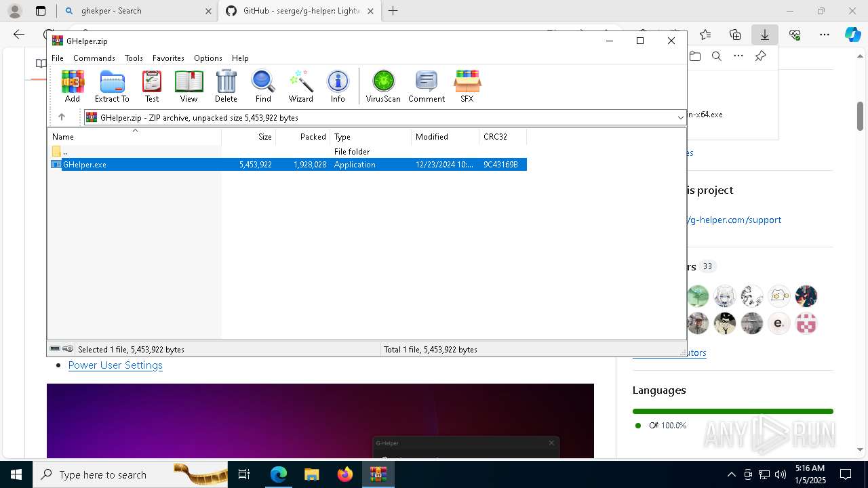This screenshot has width=868, height=488.
Task: Click browser Back arrow
Action: [19, 35]
